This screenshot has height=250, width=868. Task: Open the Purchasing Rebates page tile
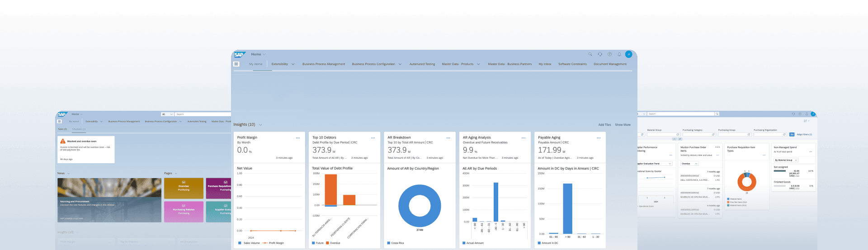(184, 212)
